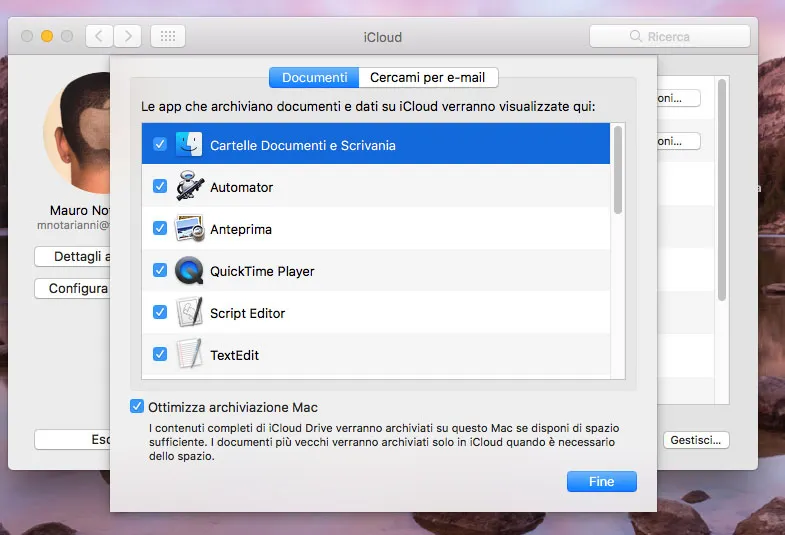Click the Automator robot icon
Viewport: 785px width, 535px height.
(190, 186)
